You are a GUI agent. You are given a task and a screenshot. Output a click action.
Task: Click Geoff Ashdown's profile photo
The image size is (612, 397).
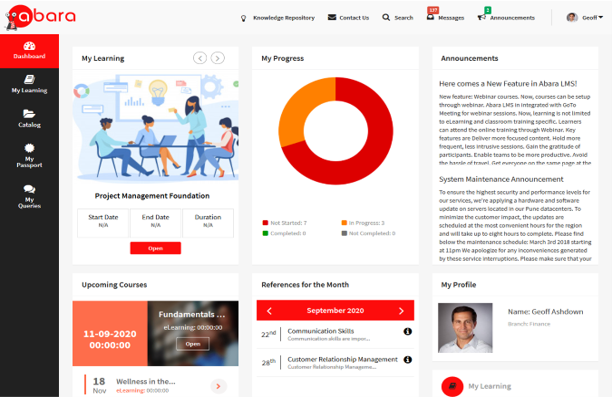[x=465, y=328]
